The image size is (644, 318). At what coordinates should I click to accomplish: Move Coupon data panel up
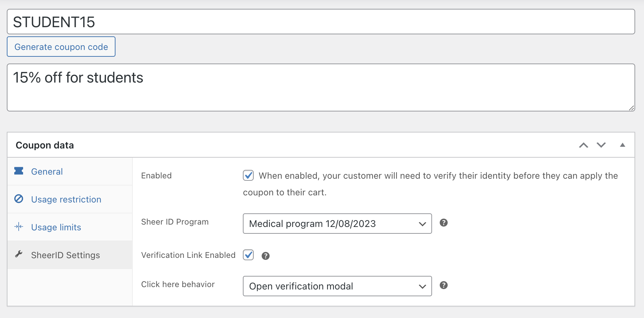pyautogui.click(x=584, y=145)
